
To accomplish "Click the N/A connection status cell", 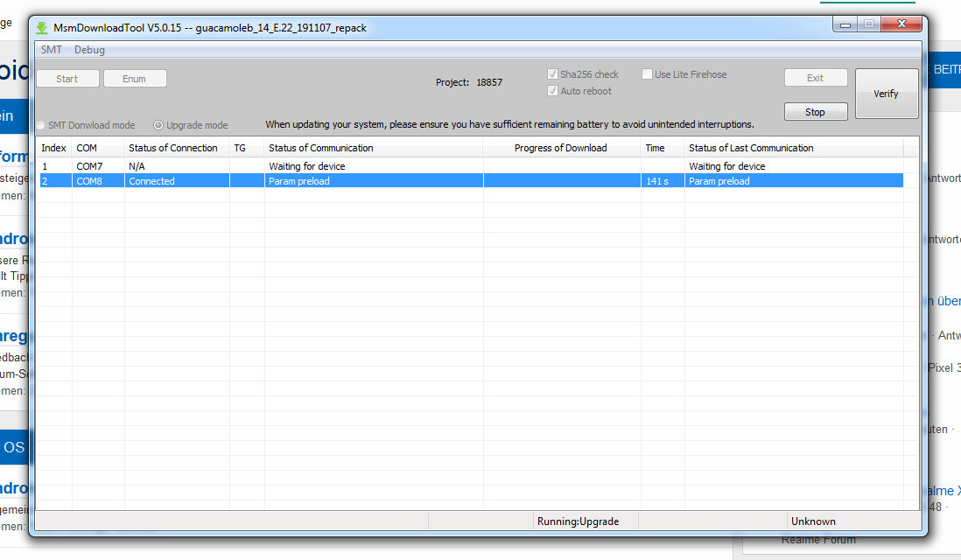I will pyautogui.click(x=177, y=166).
